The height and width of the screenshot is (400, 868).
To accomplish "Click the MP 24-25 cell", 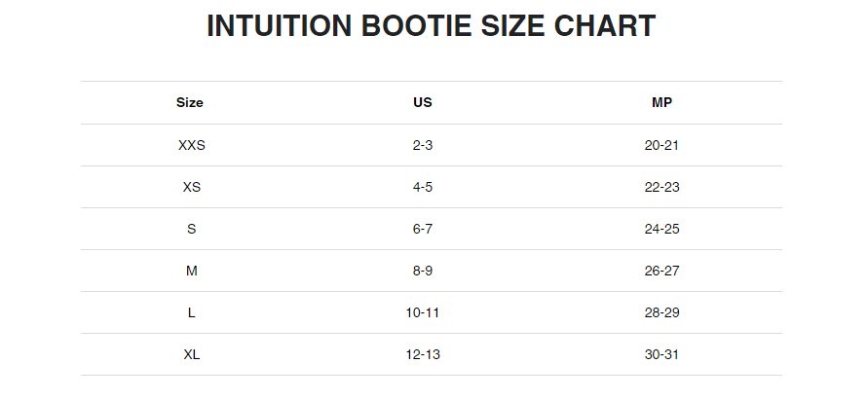I will click(661, 229).
